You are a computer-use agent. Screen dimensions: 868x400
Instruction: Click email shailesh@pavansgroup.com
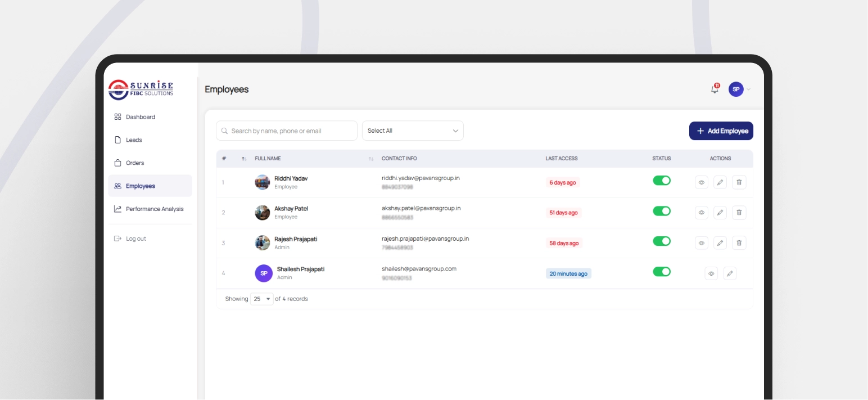coord(419,269)
